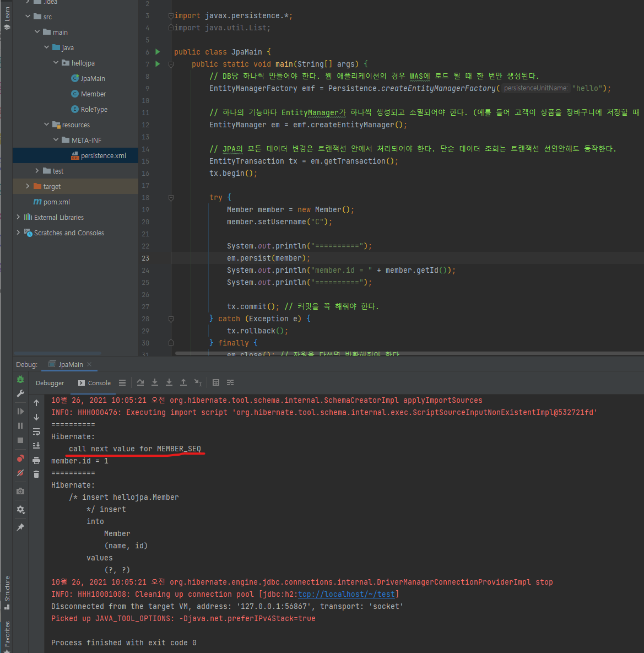The width and height of the screenshot is (644, 653).
Task: Click the Trace Current Stream Chain icon
Action: [230, 383]
